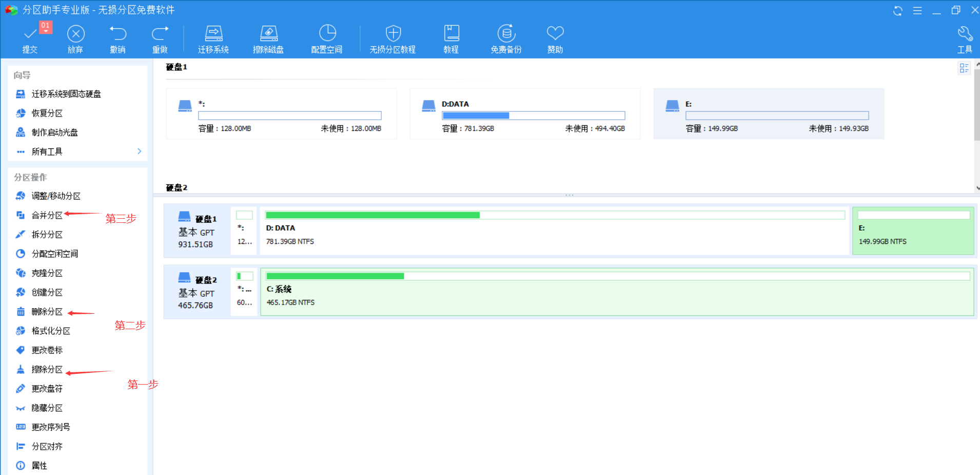Click the 隐藏分区 eye icon in sidebar

point(21,408)
